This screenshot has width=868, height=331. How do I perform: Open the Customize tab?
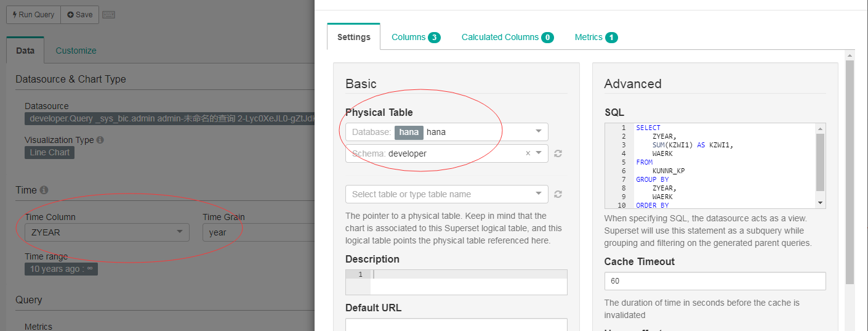pyautogui.click(x=76, y=51)
